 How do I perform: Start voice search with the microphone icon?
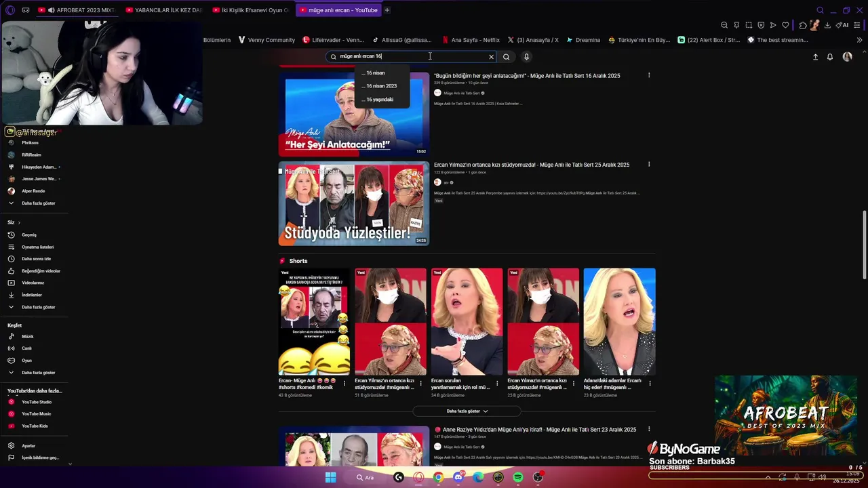coord(526,57)
